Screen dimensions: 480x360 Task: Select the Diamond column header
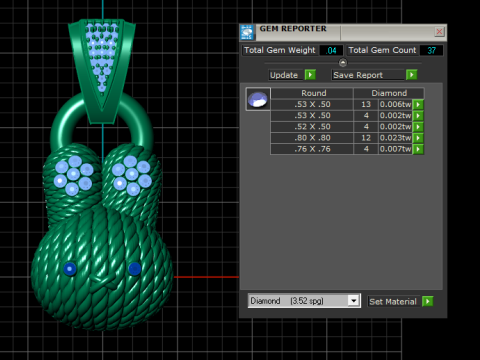[x=389, y=93]
